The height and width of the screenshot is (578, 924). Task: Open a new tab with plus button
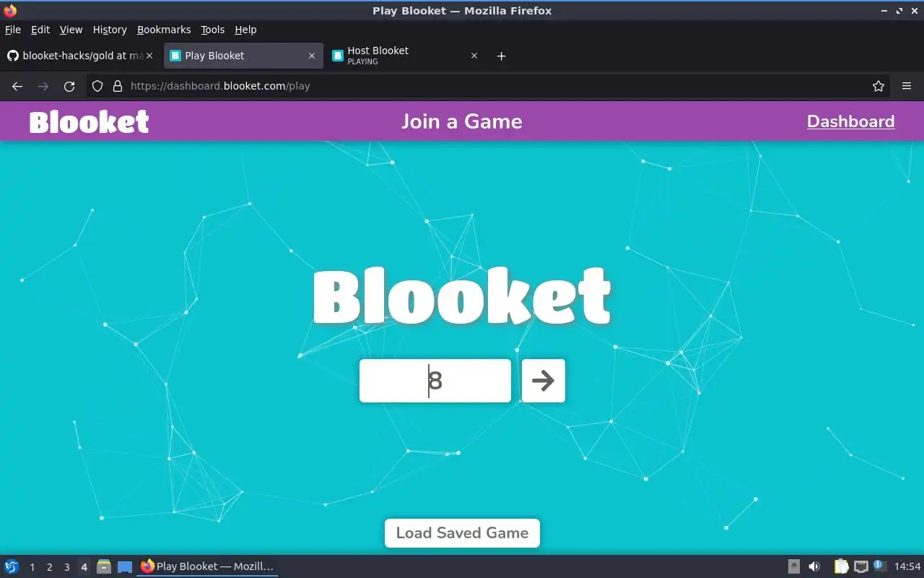pos(502,56)
